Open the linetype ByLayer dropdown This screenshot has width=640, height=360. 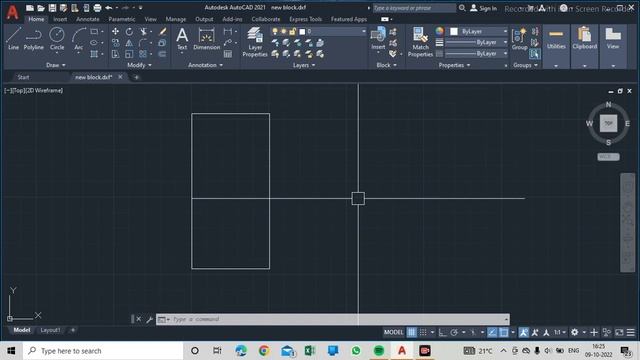(477, 53)
